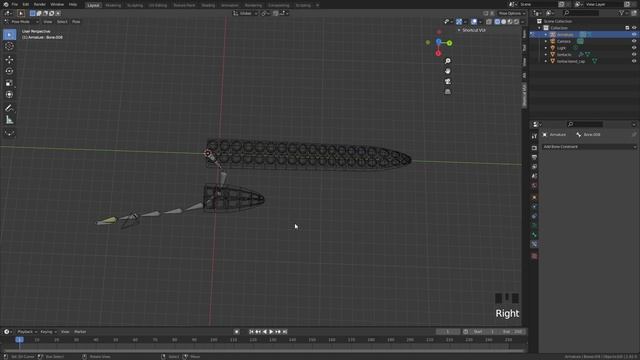Screen dimensions: 640x360
Task: Open the Tool properties tab icon
Action: 534,136
